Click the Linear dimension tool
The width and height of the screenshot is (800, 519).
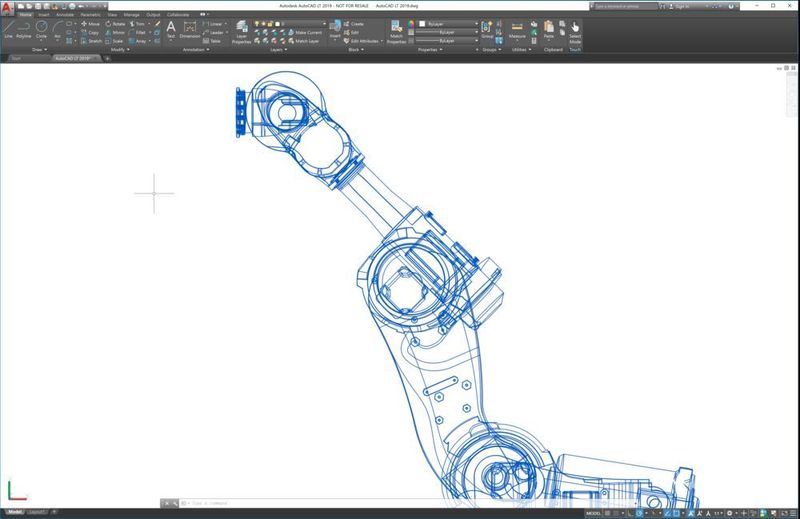(x=213, y=24)
